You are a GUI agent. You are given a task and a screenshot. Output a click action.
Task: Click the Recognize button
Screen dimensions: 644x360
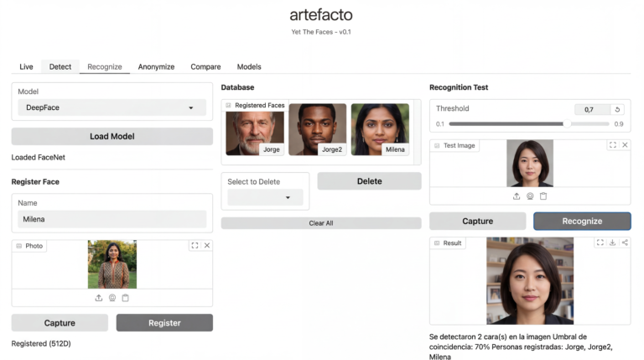pos(582,221)
